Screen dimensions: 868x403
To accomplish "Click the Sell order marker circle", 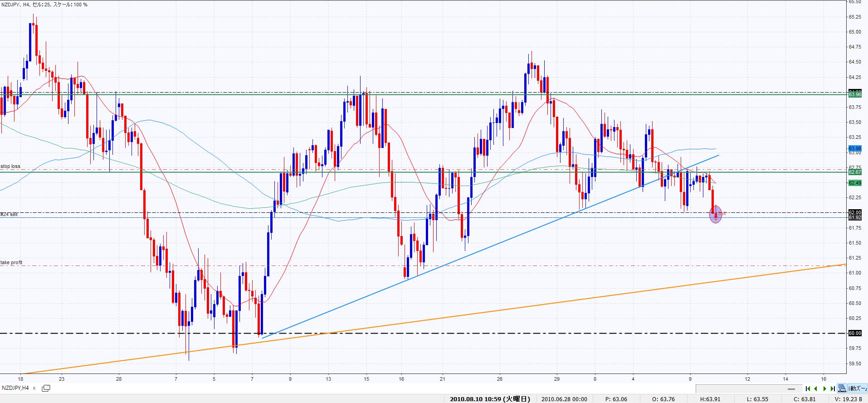I will [715, 214].
